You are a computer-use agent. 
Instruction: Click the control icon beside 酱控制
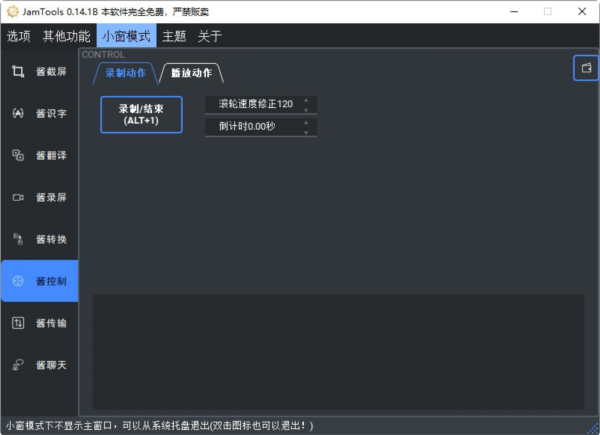click(x=18, y=281)
